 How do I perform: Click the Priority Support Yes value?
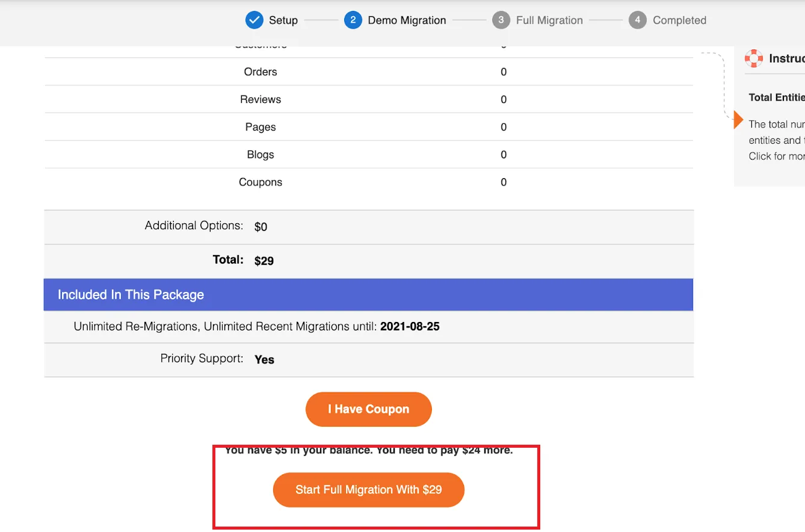(x=265, y=359)
